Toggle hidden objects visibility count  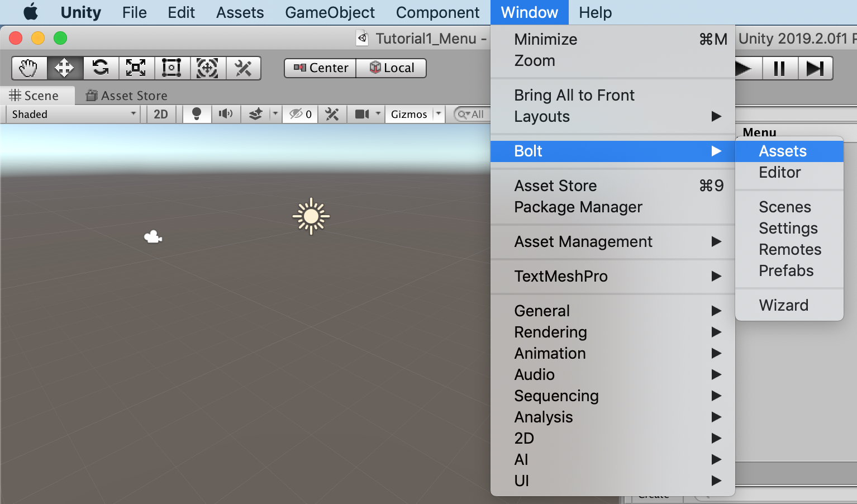coord(301,114)
